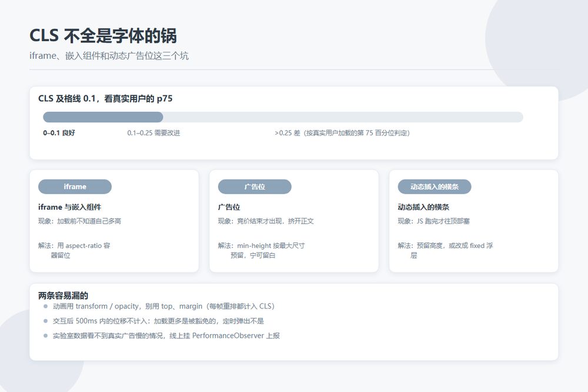
Task: Click text '解法：min-height 按最大尺寸预留'
Action: click(262, 251)
